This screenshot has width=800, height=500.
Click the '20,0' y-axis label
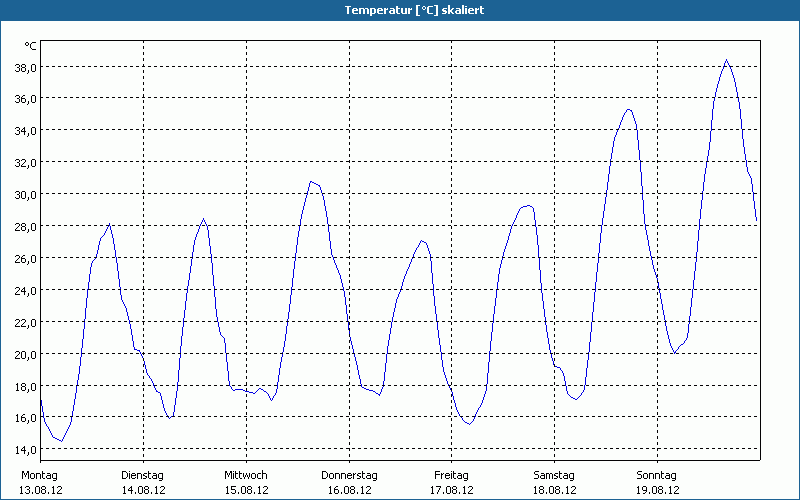point(26,354)
